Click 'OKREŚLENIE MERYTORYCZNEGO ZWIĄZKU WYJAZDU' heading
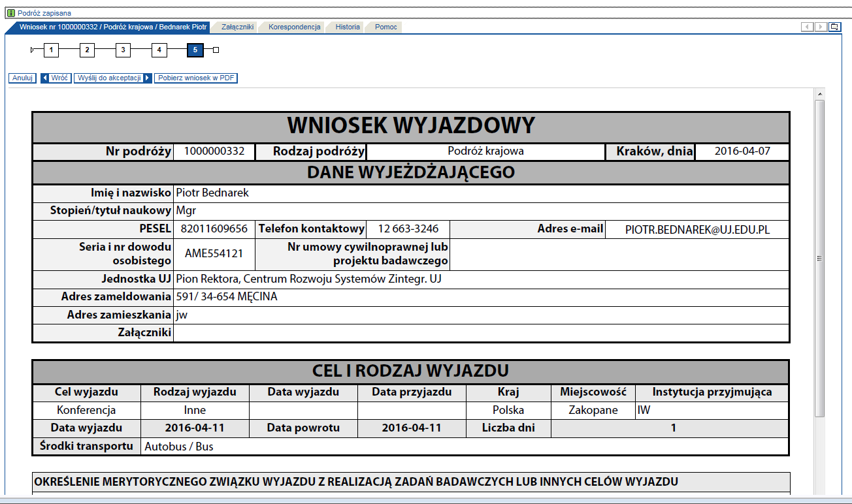 tap(356, 482)
